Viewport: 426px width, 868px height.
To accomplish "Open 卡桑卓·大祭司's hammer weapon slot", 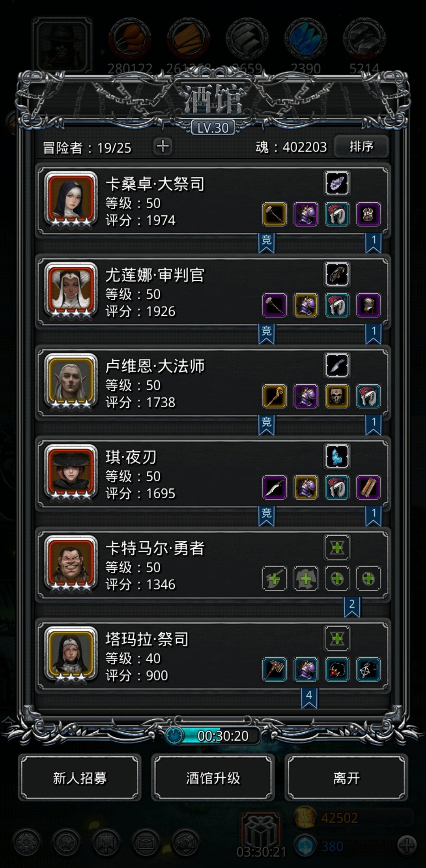I will click(x=275, y=214).
